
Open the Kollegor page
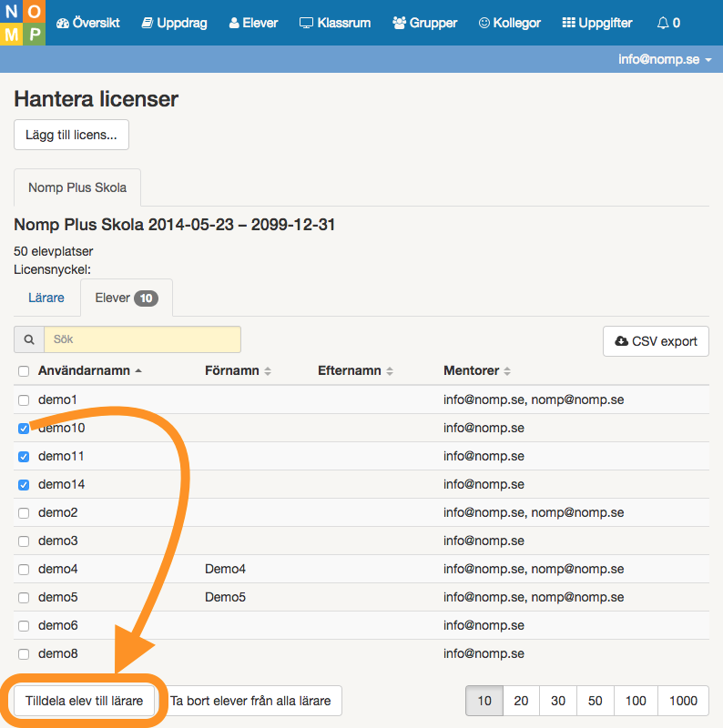[x=510, y=23]
